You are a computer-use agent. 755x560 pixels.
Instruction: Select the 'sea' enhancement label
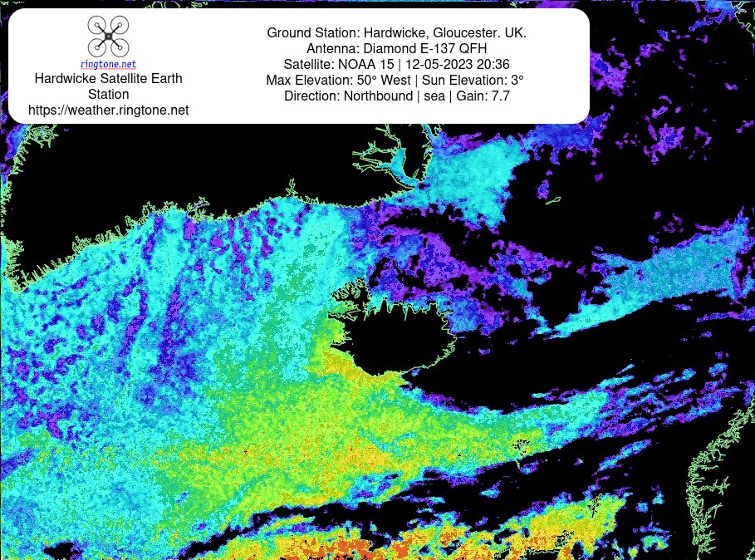pyautogui.click(x=434, y=96)
